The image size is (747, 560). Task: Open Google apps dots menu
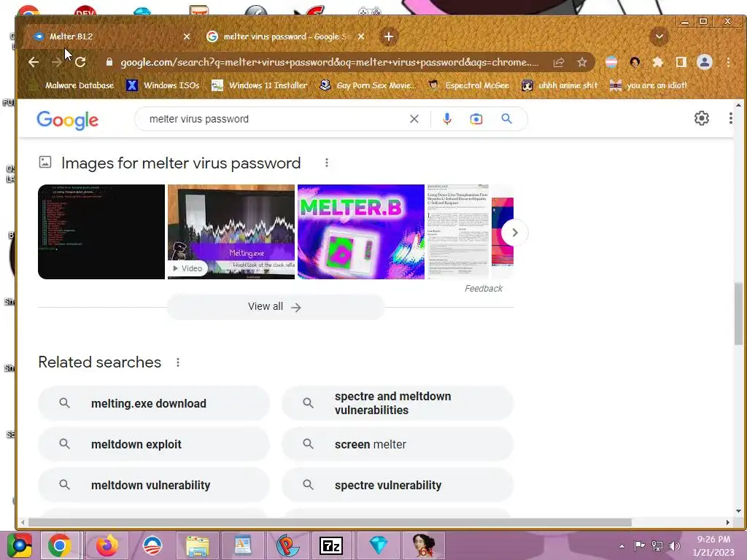[x=730, y=118]
